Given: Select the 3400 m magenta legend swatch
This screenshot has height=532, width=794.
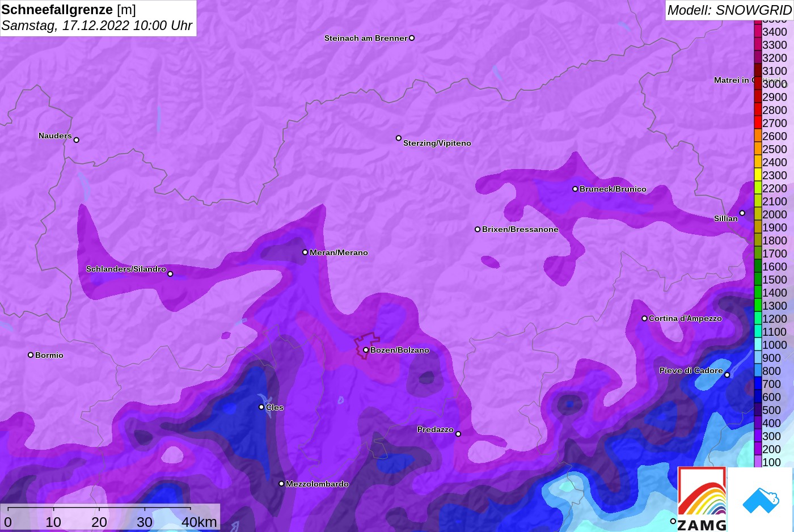Looking at the screenshot, I should (758, 31).
